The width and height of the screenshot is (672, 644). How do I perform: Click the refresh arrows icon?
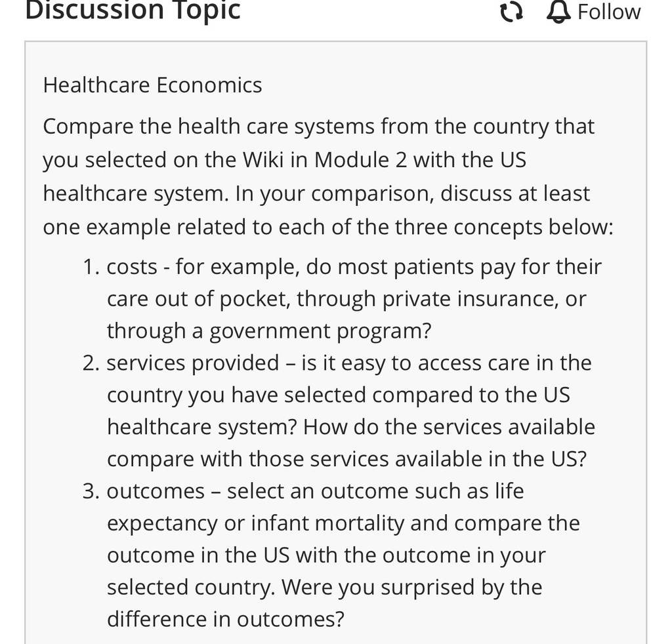point(512,12)
